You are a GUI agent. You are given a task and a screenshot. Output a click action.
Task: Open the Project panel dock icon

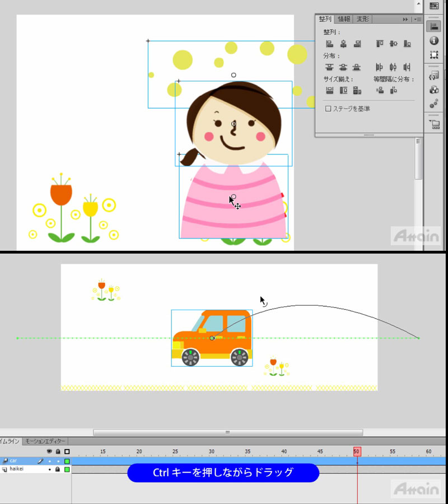[434, 124]
